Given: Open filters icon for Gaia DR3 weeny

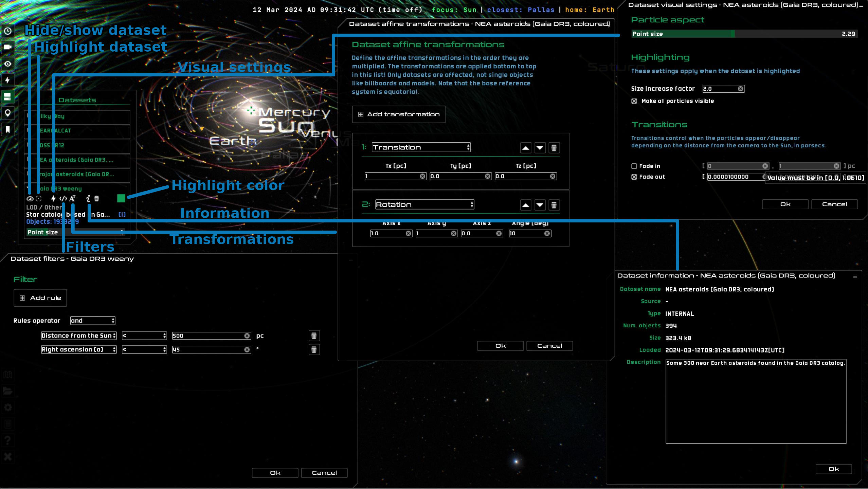Looking at the screenshot, I should coord(63,199).
